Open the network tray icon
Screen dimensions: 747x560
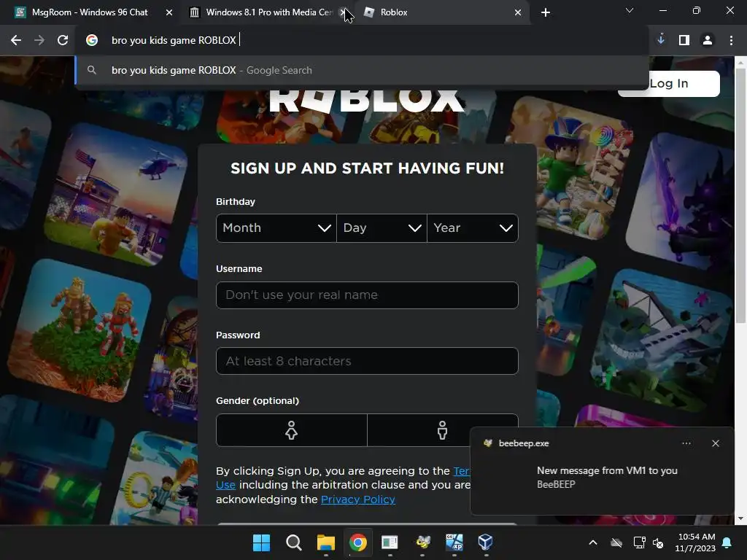tap(639, 542)
